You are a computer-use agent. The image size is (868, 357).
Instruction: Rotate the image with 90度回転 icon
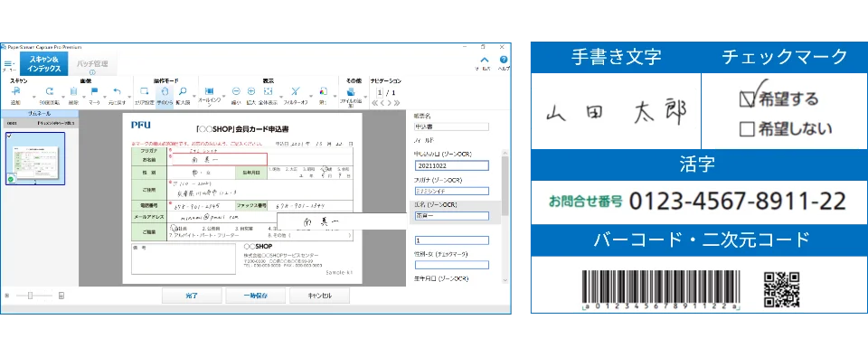pos(50,91)
